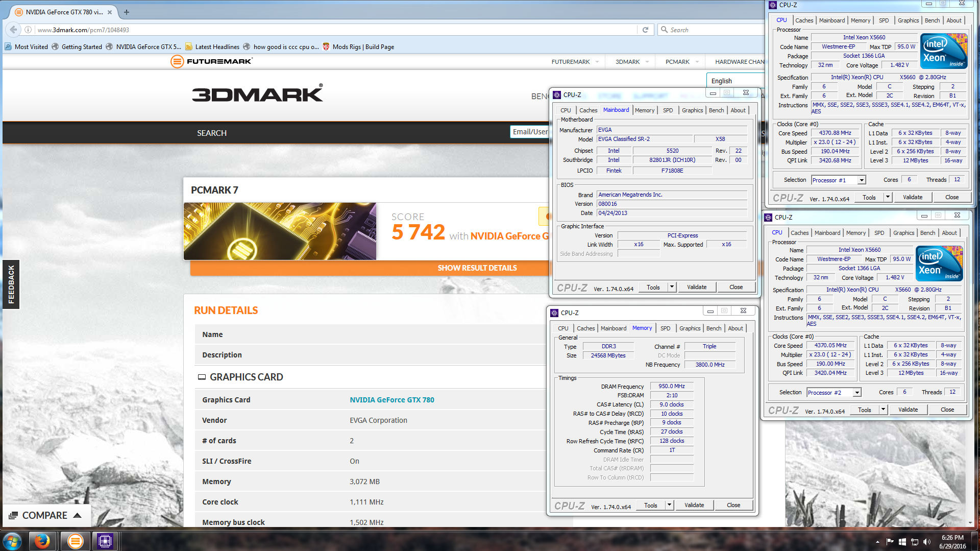Click the browser back arrow button
Image resolution: width=980 pixels, height=551 pixels.
(14, 30)
